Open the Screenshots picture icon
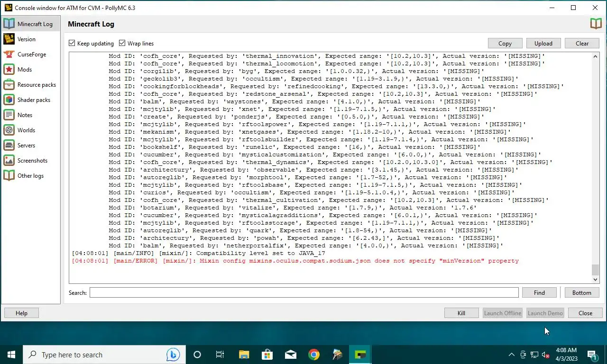Viewport: 607px width, 364px height. click(9, 161)
